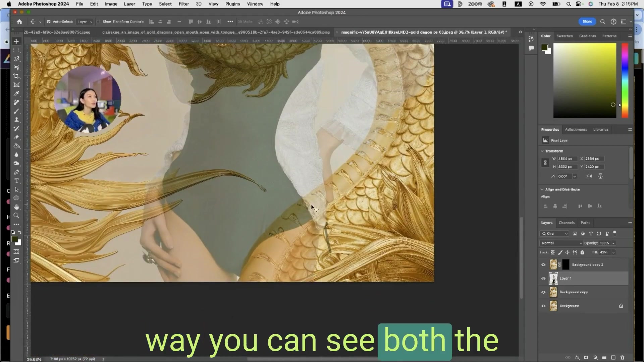This screenshot has height=362, width=644.
Task: Add a layer mask from Layers footer
Action: click(x=586, y=358)
